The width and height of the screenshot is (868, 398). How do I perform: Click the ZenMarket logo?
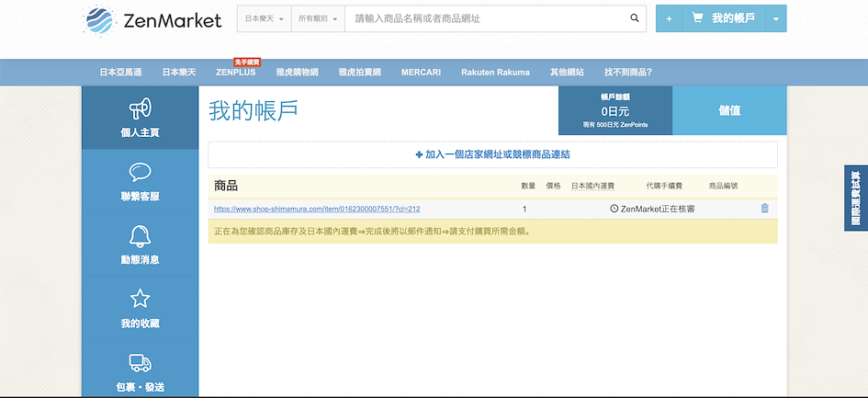tap(152, 20)
